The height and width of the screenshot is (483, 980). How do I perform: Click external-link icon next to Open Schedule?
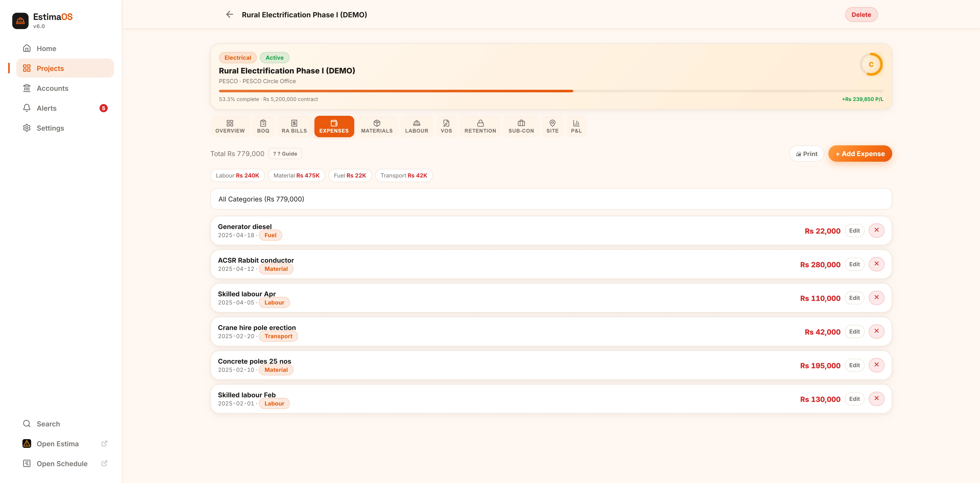pos(104,463)
